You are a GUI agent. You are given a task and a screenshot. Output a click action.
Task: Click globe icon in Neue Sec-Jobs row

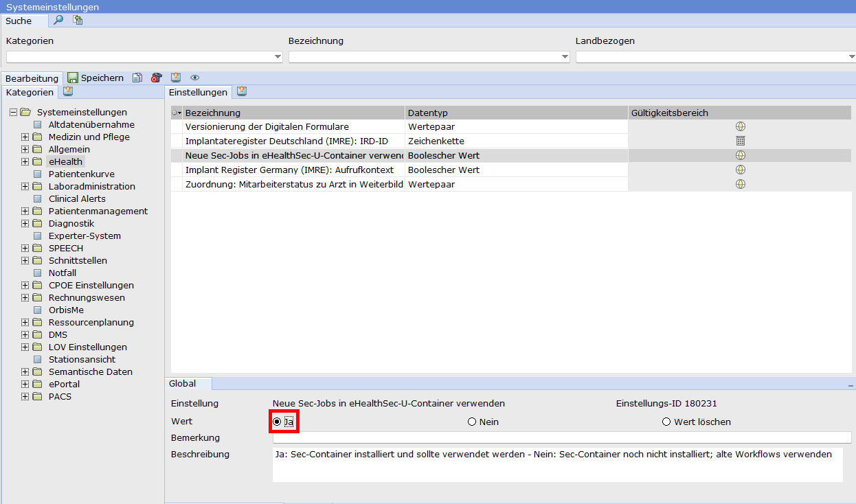tap(740, 155)
